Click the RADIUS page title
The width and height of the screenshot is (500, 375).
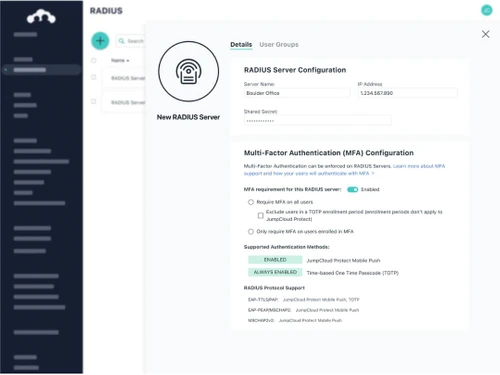coord(106,11)
